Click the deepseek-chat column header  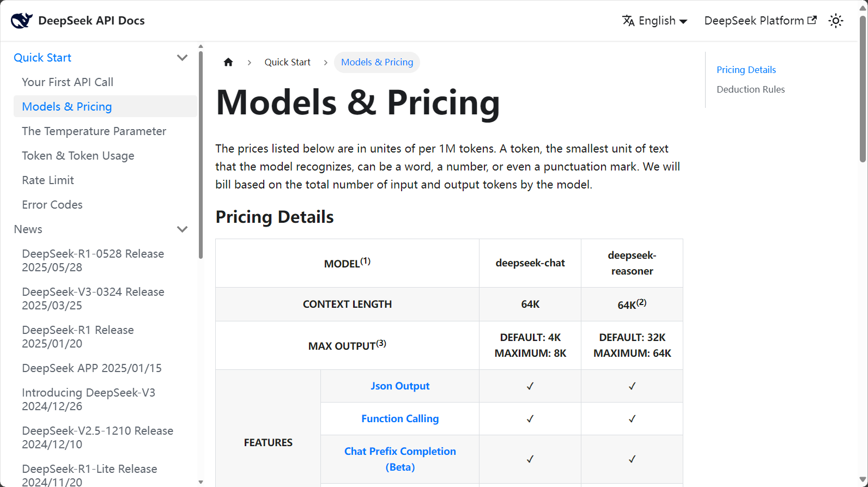pyautogui.click(x=530, y=263)
